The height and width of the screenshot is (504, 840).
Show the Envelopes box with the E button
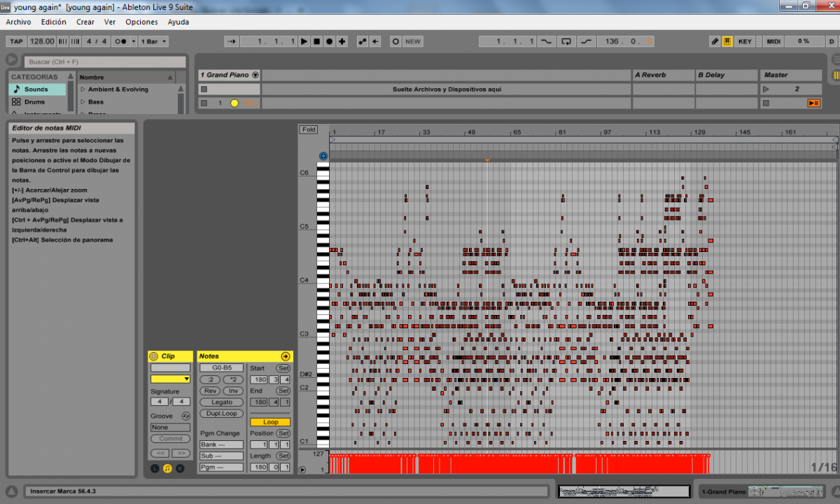(x=180, y=468)
